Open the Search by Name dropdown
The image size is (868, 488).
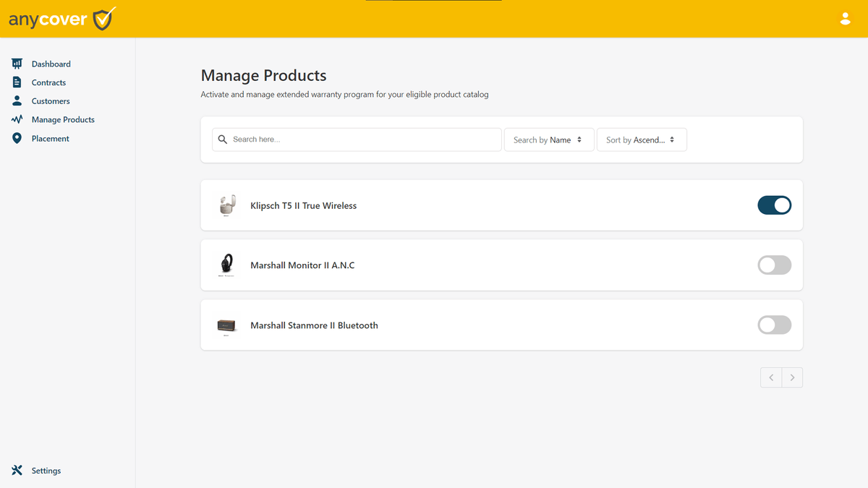tap(549, 140)
